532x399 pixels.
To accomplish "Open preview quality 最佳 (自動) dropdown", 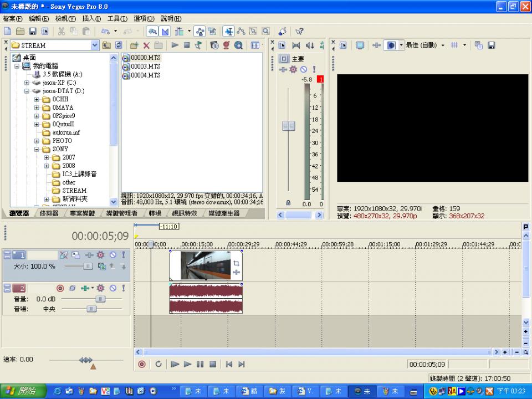I will [x=443, y=45].
